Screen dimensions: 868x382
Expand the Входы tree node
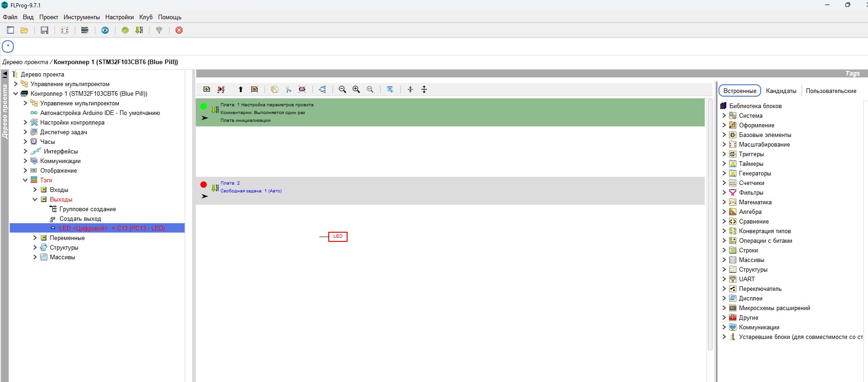[x=35, y=190]
